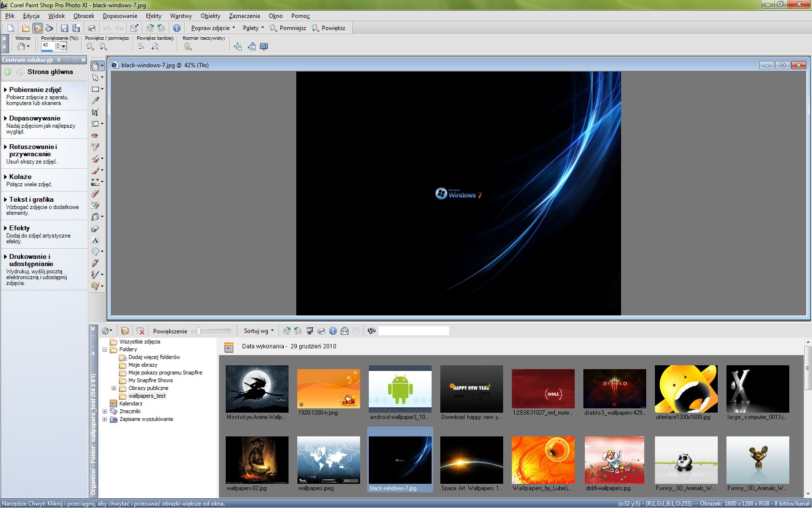Open the Efekty menu

tap(154, 16)
